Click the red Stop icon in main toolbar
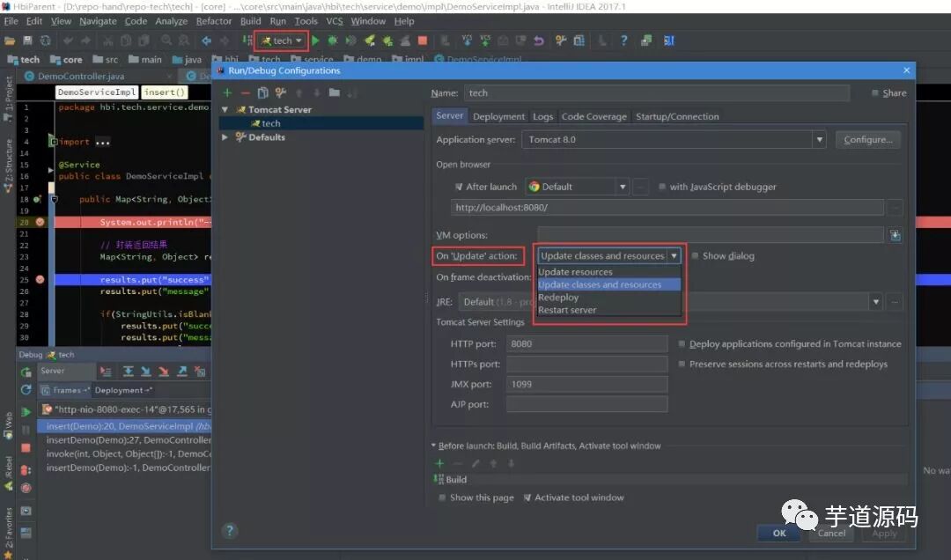The image size is (951, 560). click(423, 41)
